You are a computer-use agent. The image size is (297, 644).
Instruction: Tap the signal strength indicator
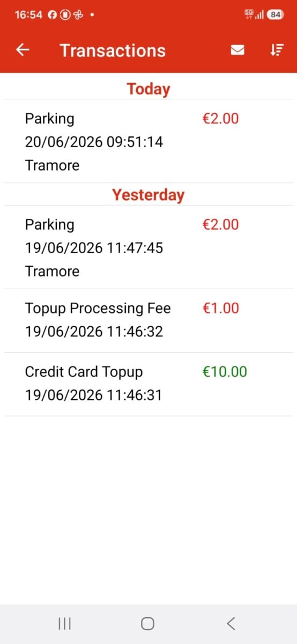tap(259, 15)
